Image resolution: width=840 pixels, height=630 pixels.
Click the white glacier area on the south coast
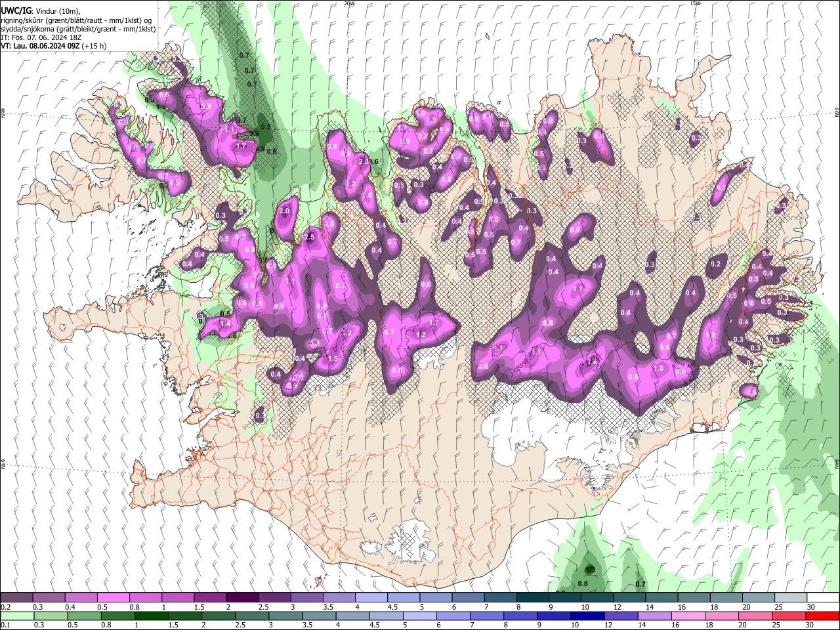(411, 542)
